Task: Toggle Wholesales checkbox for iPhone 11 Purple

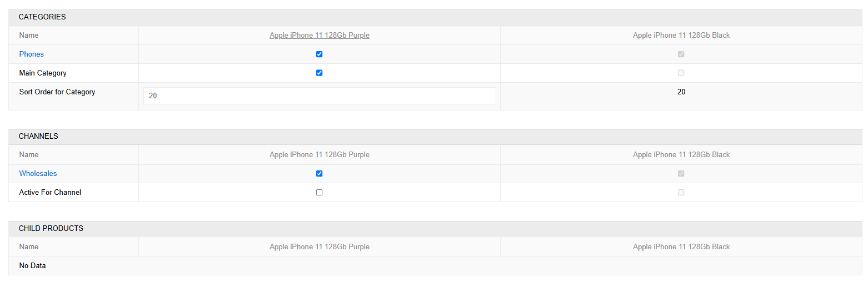Action: click(319, 173)
